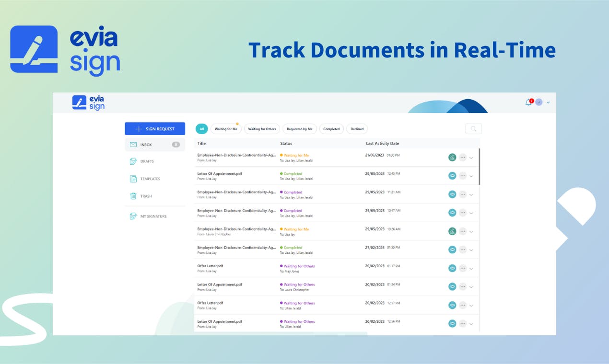Click the three dots on the 12:57 PM row
Viewport: 609px width, 364px height.
(463, 305)
